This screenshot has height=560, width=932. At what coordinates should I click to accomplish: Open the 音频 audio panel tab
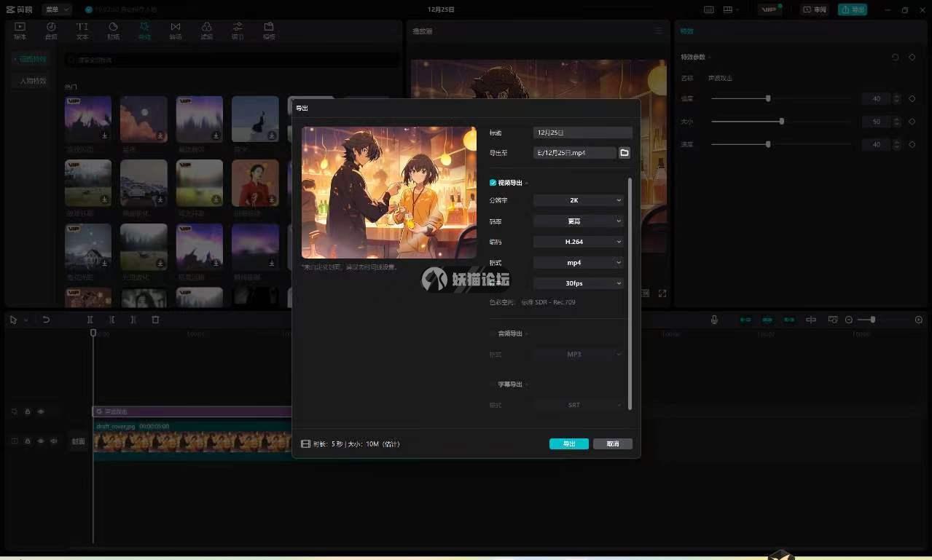(51, 31)
